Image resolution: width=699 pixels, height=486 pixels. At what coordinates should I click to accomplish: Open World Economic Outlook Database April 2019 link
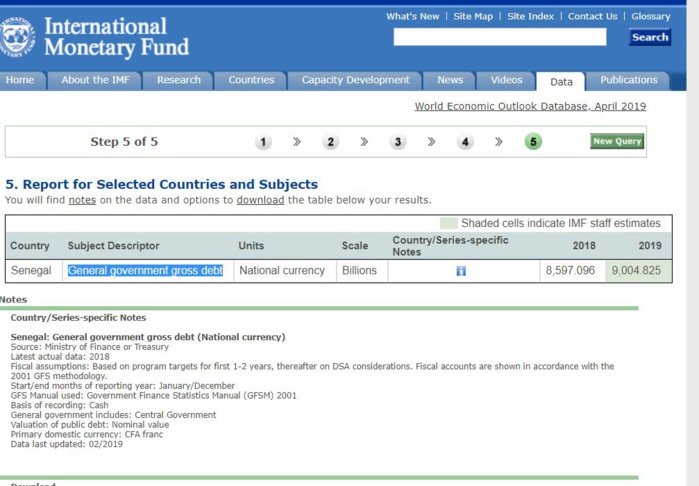click(x=530, y=106)
